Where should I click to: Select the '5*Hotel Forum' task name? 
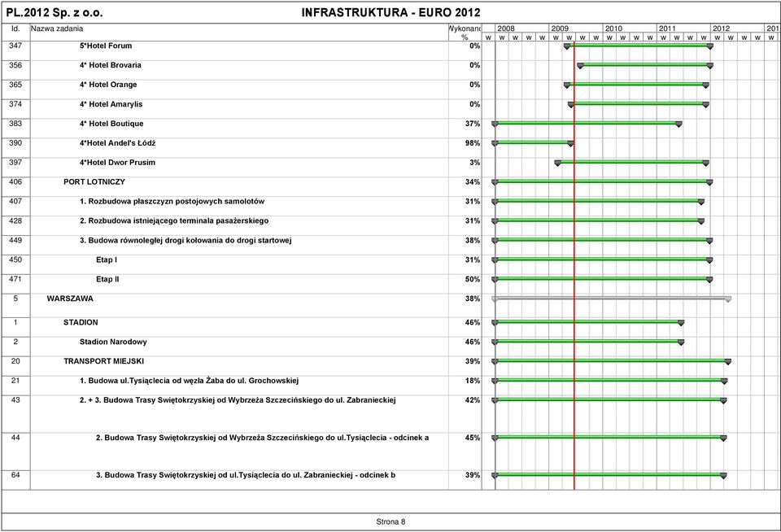click(x=106, y=46)
